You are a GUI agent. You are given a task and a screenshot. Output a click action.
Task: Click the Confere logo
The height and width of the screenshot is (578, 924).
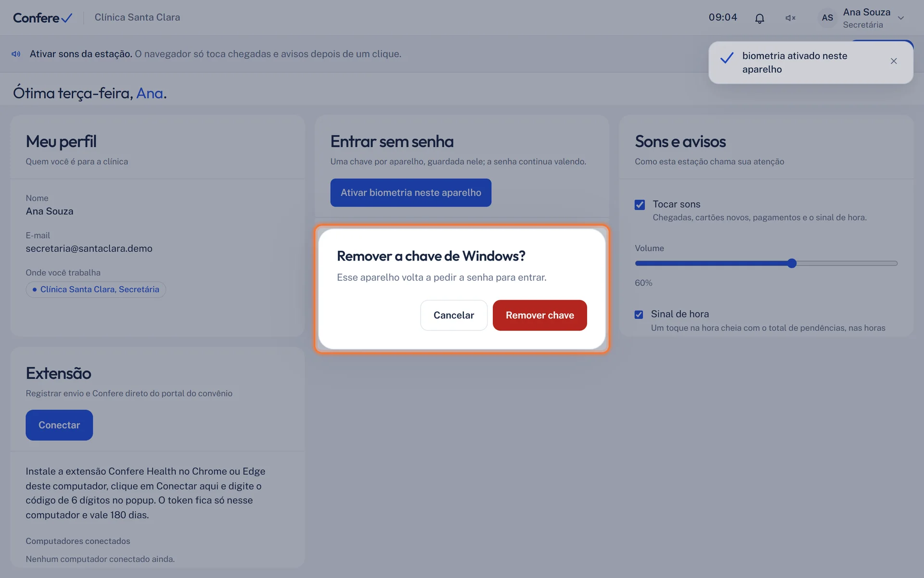pos(42,18)
